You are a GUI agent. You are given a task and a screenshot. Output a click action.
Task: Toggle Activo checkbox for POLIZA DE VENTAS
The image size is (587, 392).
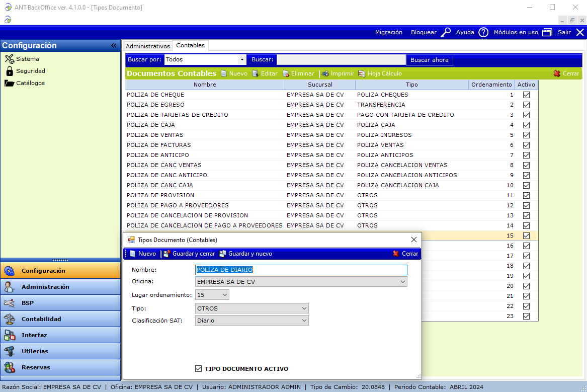[526, 135]
